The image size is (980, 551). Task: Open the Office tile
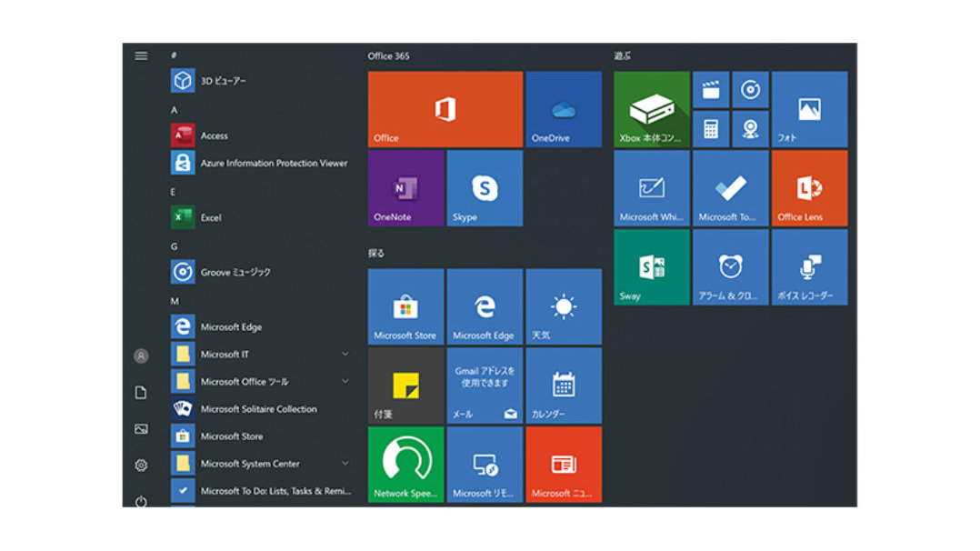[445, 109]
